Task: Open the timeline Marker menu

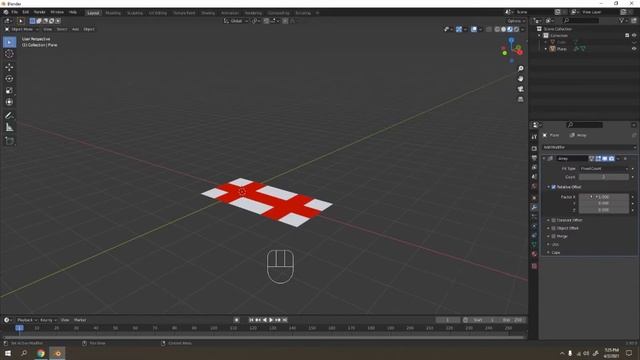Action: click(x=80, y=320)
